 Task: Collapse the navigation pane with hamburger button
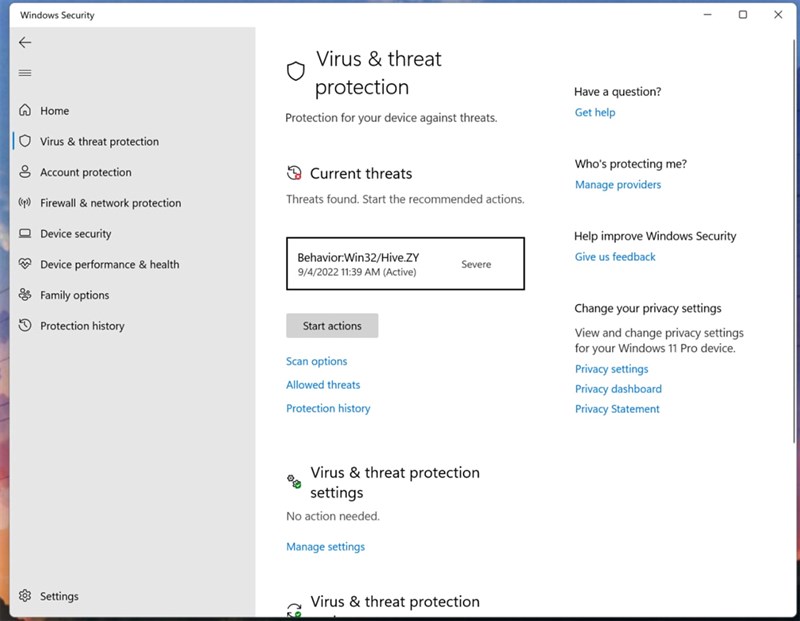[x=25, y=72]
